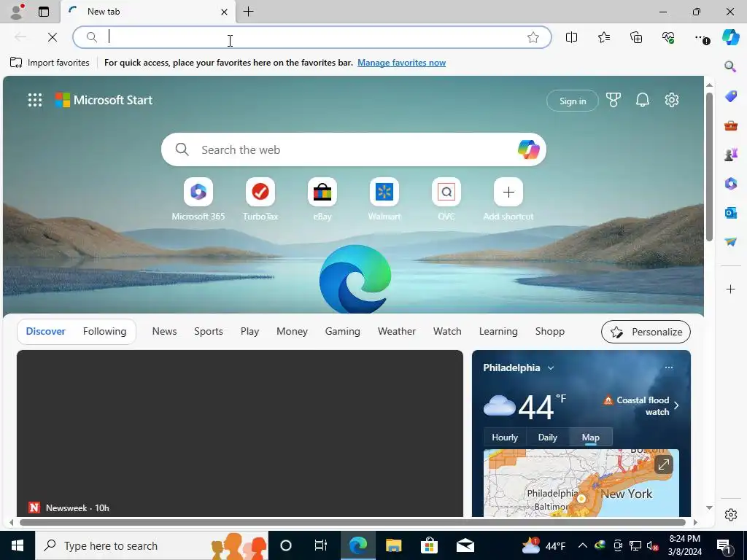Launch Copilot from the toolbar

(x=730, y=37)
